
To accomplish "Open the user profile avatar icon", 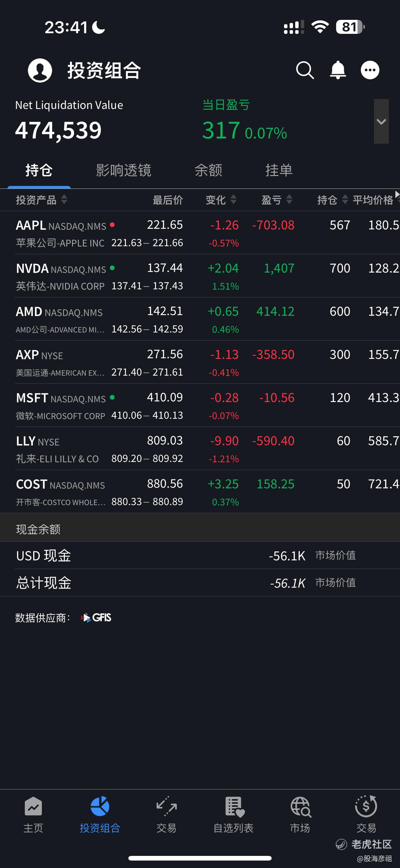I will click(40, 70).
